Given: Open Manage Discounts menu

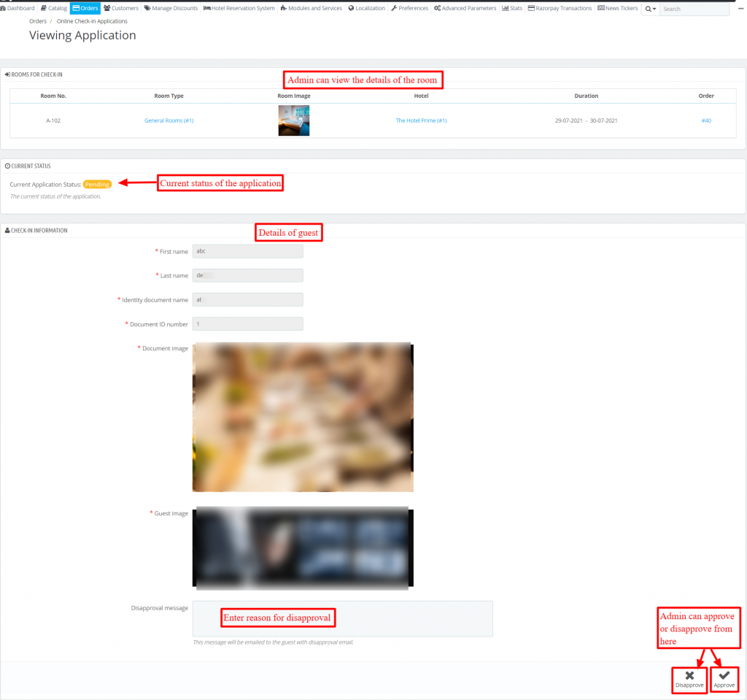Looking at the screenshot, I should coord(171,8).
